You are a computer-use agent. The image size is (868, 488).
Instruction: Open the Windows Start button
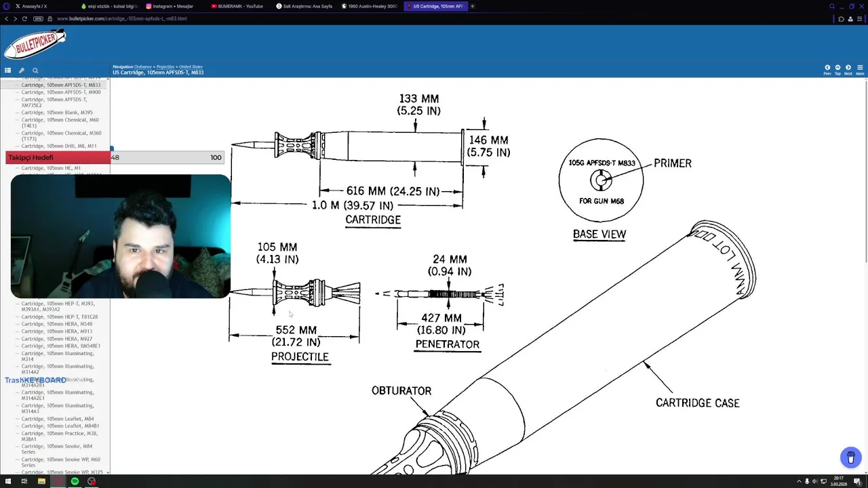pos(7,481)
